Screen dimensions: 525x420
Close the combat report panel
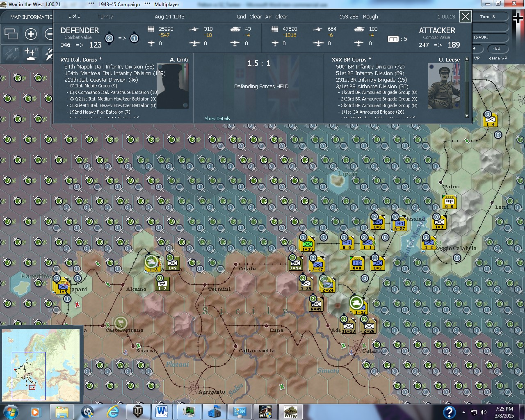click(466, 16)
